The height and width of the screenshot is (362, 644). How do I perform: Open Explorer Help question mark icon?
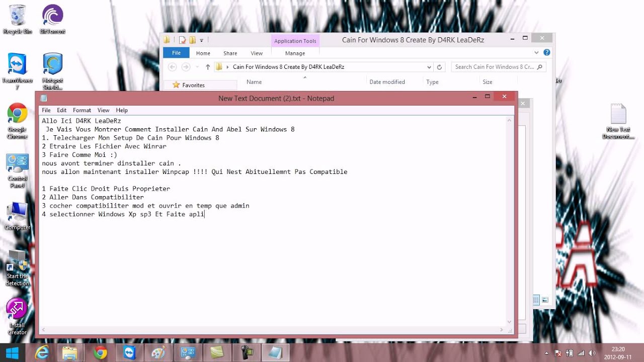(x=547, y=52)
